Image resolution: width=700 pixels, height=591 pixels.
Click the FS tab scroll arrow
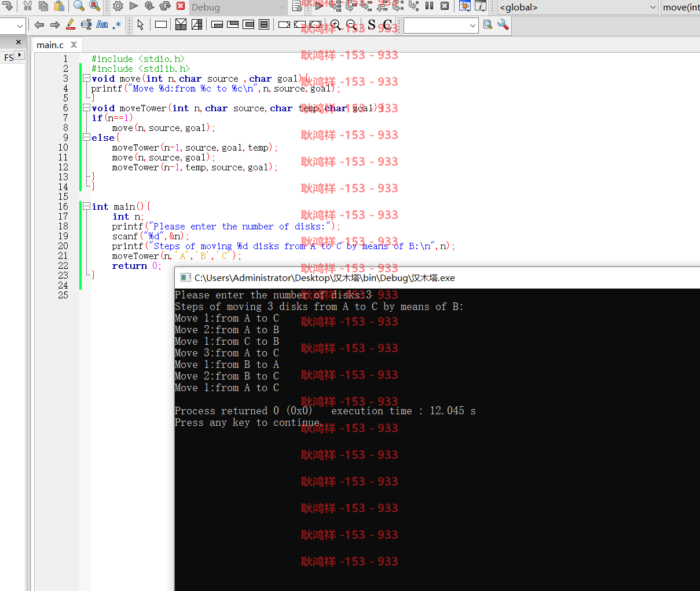point(20,55)
